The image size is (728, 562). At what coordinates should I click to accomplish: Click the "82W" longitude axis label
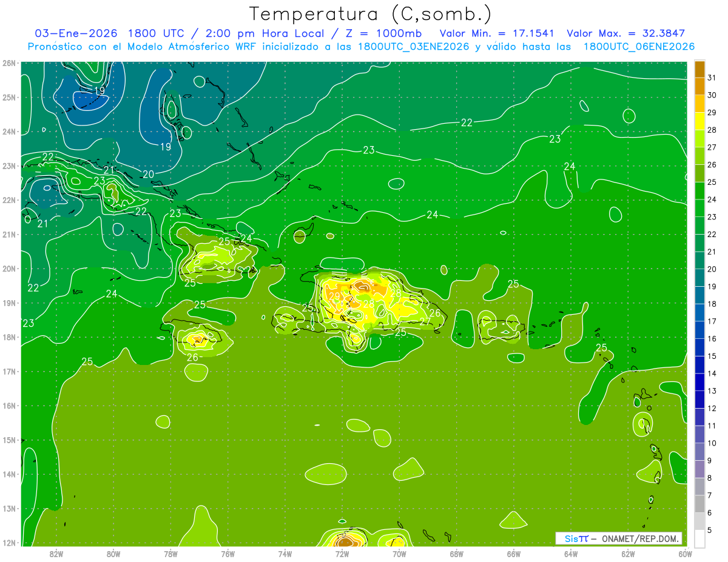tap(56, 554)
